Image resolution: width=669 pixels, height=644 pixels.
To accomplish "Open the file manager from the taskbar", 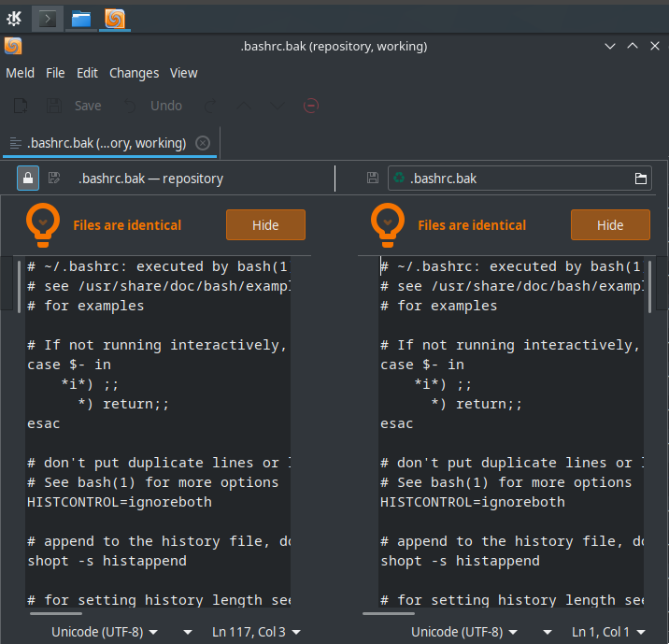I will [x=81, y=18].
